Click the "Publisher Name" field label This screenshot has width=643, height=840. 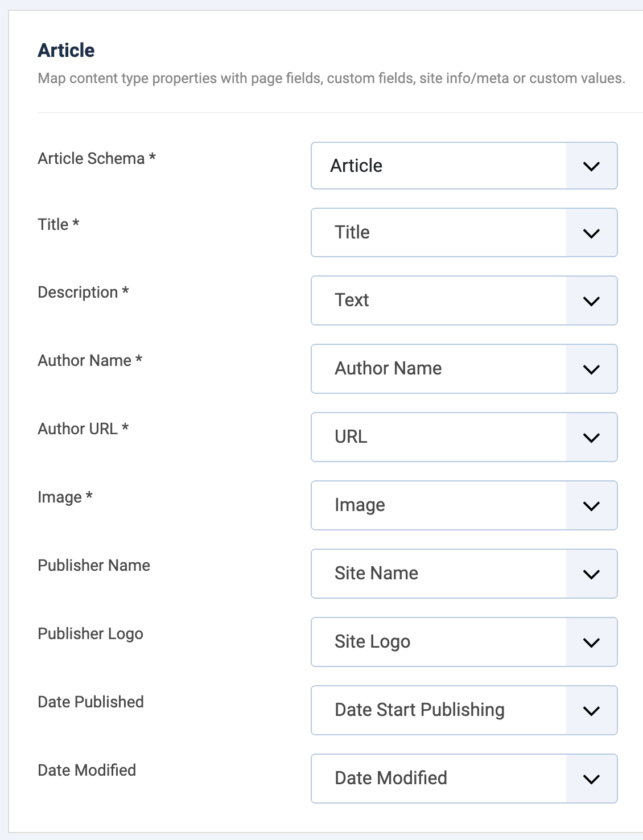click(94, 565)
